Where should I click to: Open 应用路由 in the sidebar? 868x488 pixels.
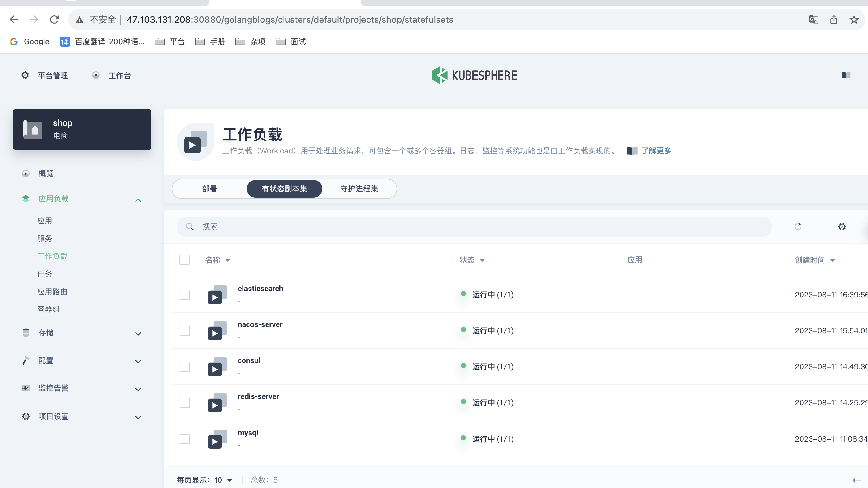point(52,291)
